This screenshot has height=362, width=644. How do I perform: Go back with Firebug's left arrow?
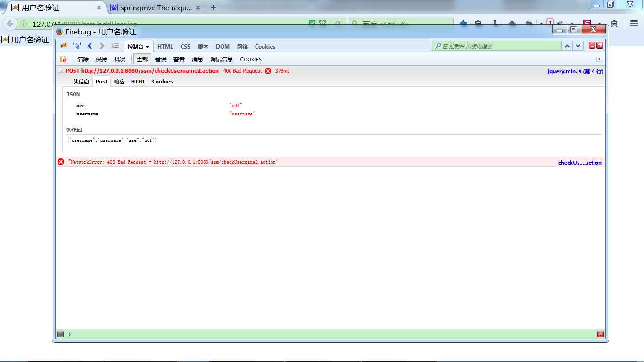pos(90,46)
